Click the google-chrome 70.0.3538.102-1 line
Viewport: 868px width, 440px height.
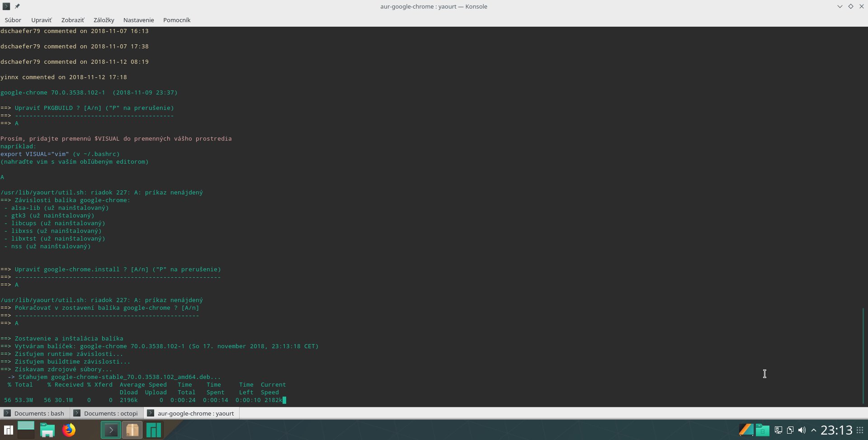[89, 92]
